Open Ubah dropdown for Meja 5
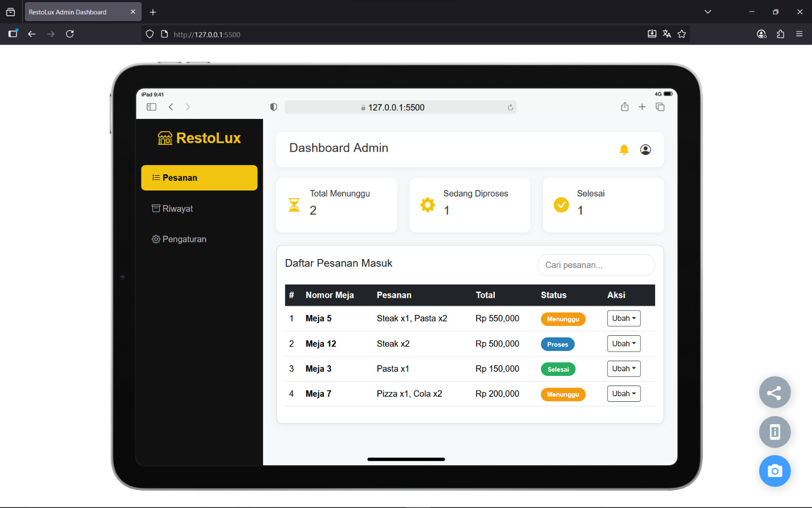 tap(623, 319)
